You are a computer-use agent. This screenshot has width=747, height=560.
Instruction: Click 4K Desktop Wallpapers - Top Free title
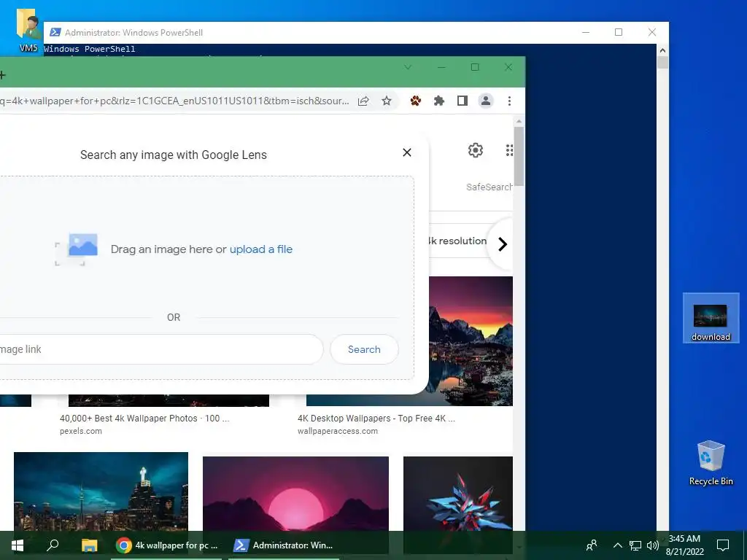pyautogui.click(x=376, y=418)
